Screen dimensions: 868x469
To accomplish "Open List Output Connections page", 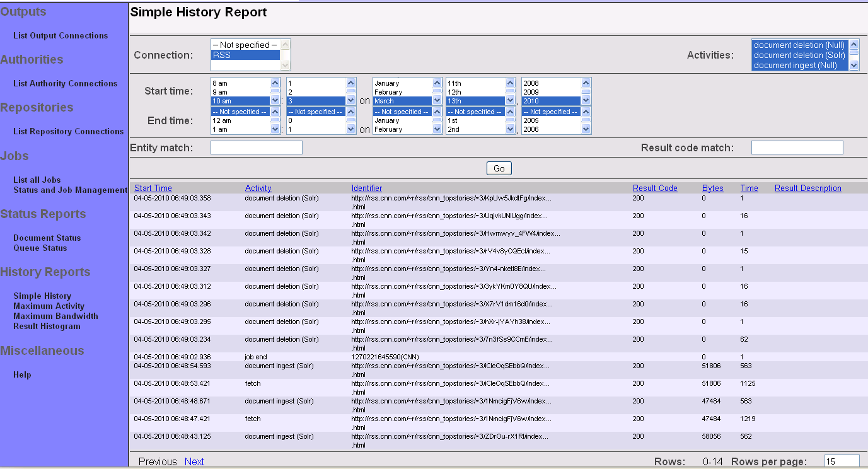I will [x=61, y=36].
